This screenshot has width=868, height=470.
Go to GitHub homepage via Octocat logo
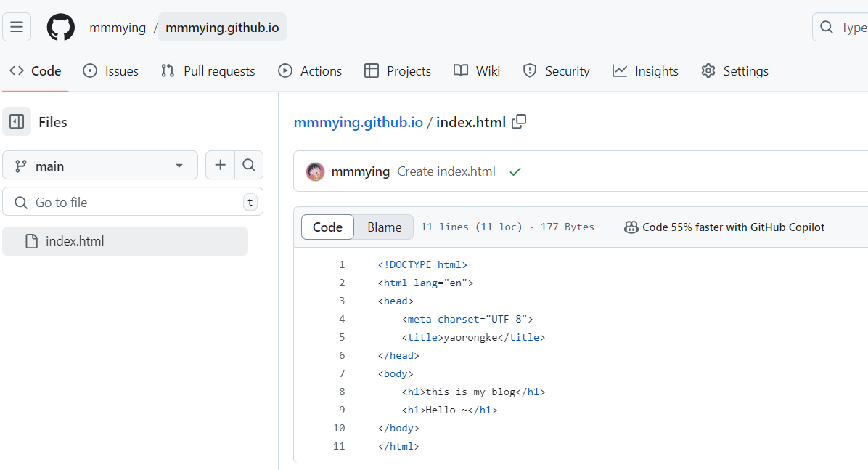click(x=60, y=27)
